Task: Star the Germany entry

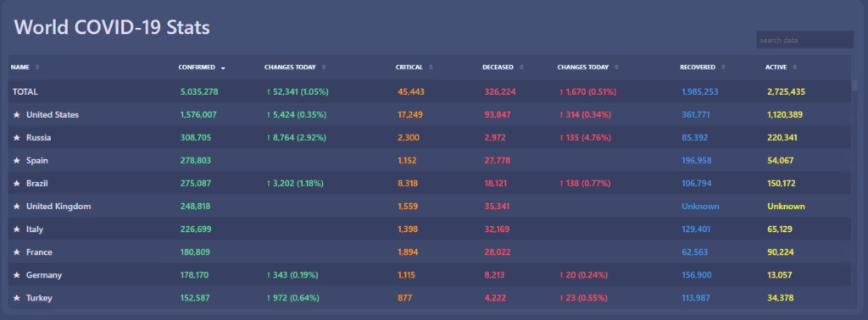Action: (17, 275)
